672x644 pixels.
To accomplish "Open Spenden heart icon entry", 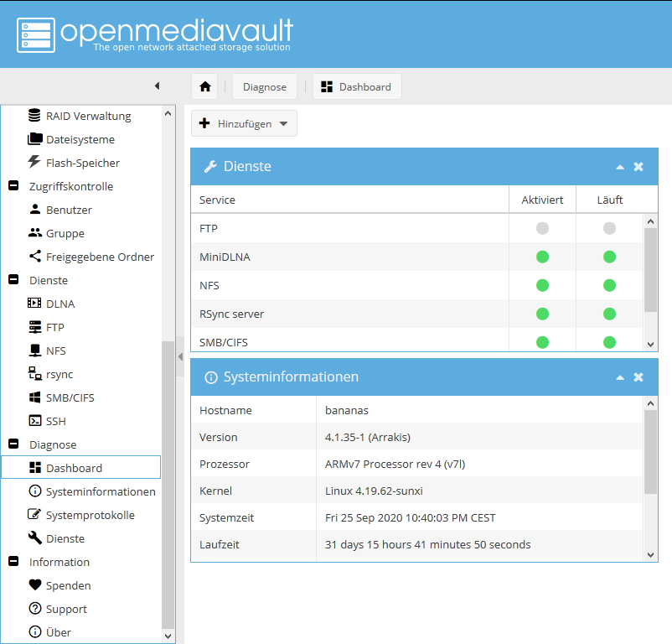I will [68, 585].
